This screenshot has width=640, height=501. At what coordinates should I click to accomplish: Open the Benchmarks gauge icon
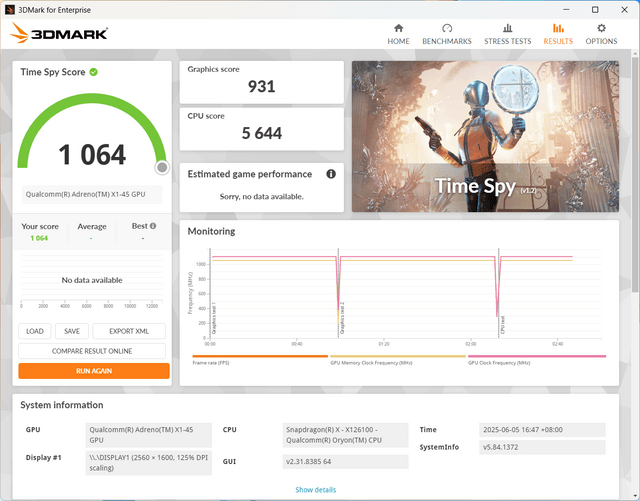[447, 28]
